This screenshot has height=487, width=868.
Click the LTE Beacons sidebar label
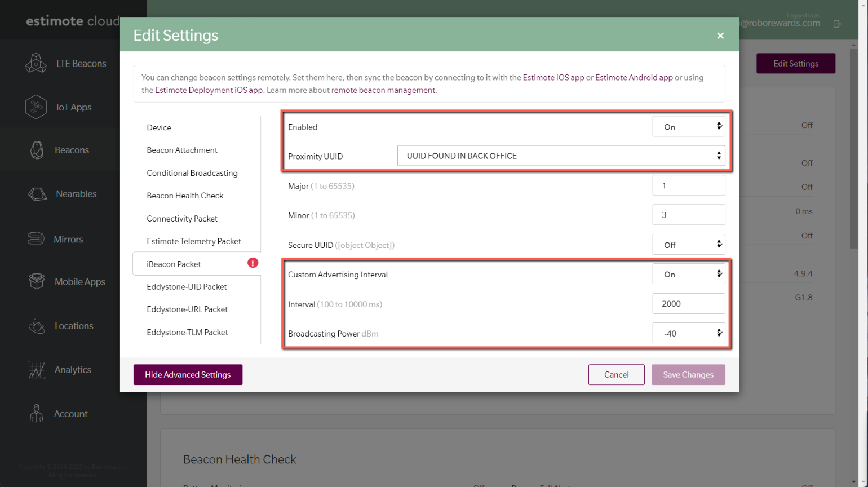point(81,63)
